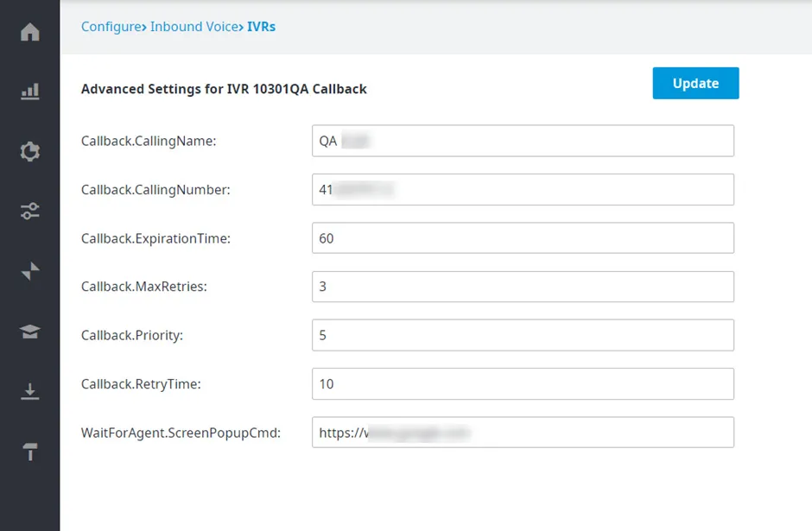Click the 'Callback.RetryTime:' label

141,384
